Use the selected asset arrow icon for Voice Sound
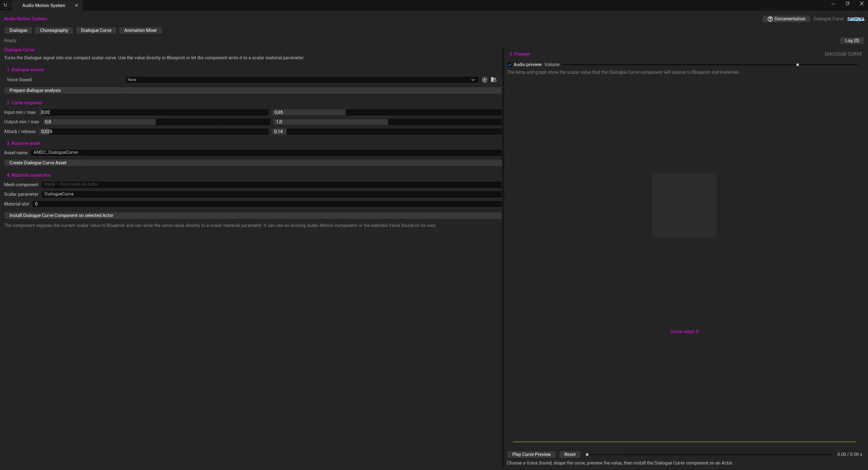The image size is (868, 470). point(484,80)
